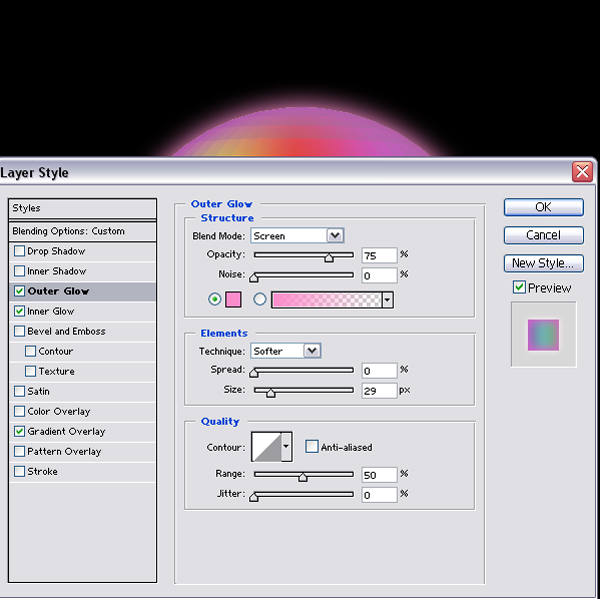
Task: Click the OK button
Action: (543, 207)
